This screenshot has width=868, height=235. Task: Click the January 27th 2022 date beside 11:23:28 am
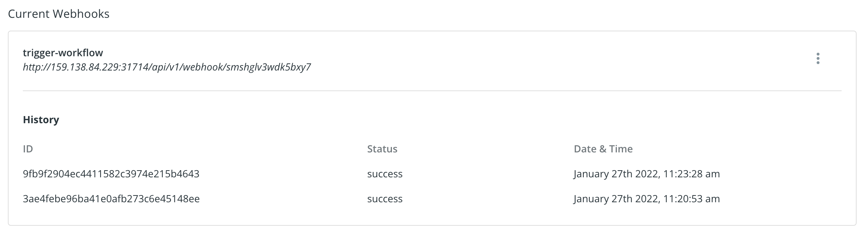click(616, 174)
